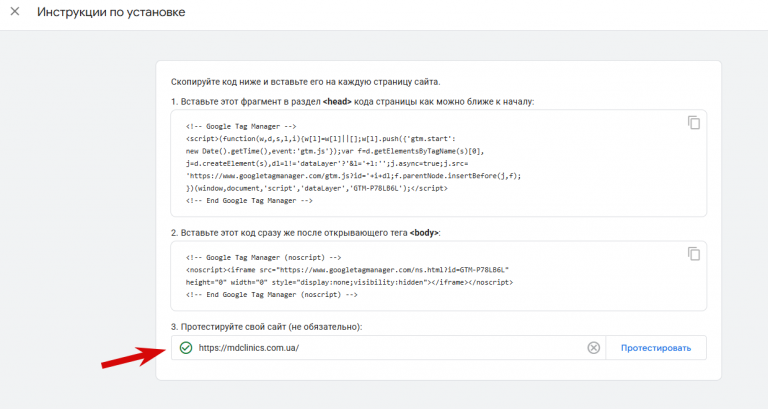Click the 'height="0" width="0"' code line
The height and width of the screenshot is (409, 768).
click(x=349, y=282)
